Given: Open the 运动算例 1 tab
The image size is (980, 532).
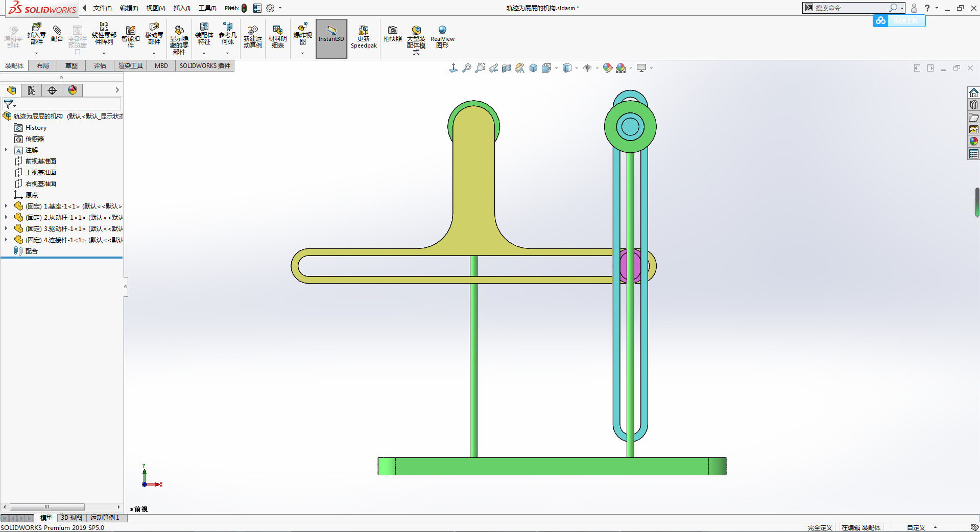Looking at the screenshot, I should click(x=105, y=518).
